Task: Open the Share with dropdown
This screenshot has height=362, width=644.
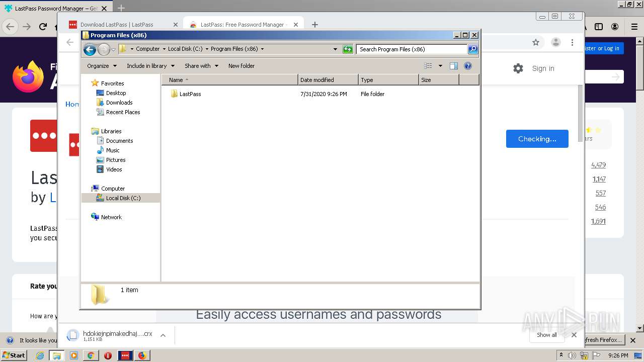Action: (201, 66)
